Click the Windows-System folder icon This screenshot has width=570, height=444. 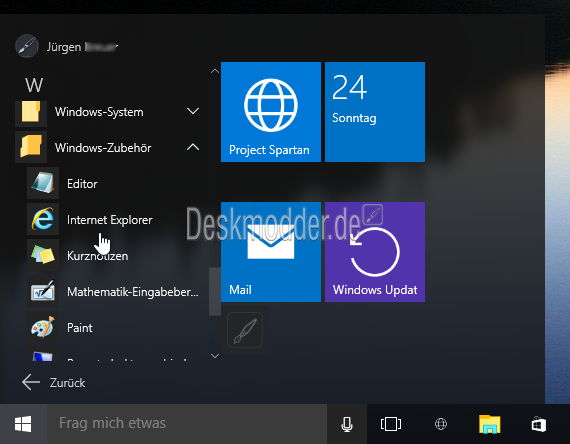point(31,111)
